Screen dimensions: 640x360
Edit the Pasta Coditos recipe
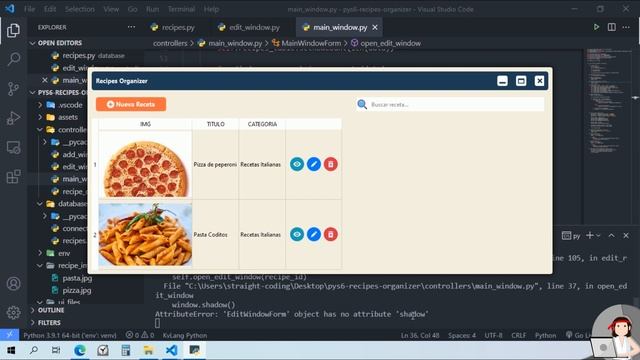click(x=313, y=234)
